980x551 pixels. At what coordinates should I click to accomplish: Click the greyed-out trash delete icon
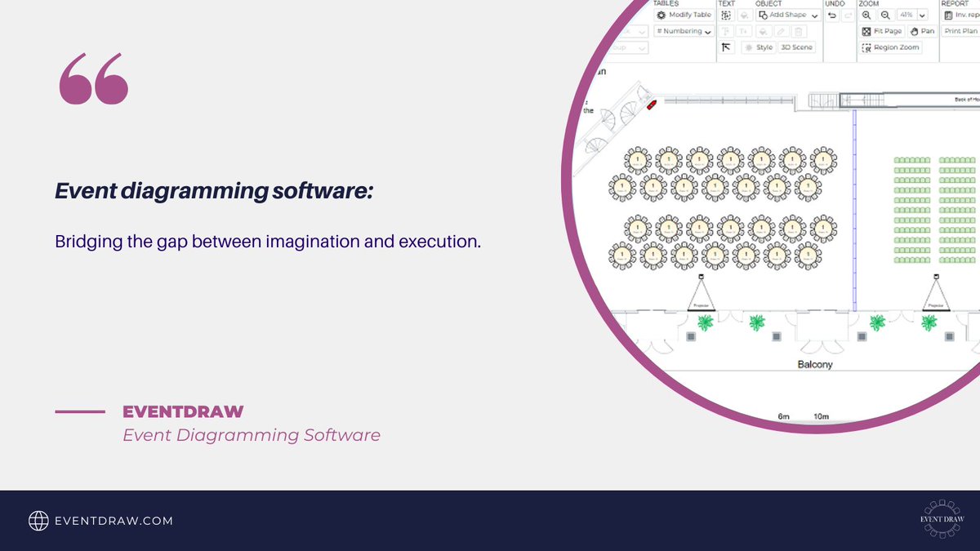[x=799, y=31]
